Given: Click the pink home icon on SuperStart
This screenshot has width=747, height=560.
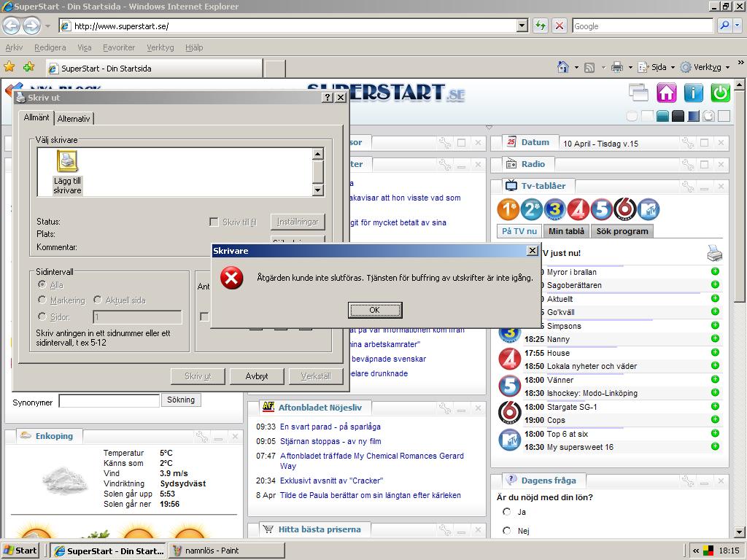Looking at the screenshot, I should (666, 93).
